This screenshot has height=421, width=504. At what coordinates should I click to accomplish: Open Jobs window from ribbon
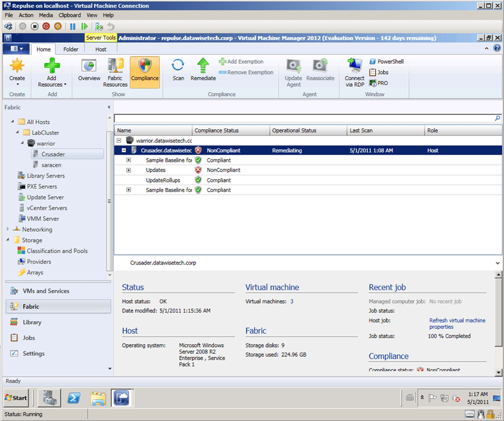click(x=379, y=72)
